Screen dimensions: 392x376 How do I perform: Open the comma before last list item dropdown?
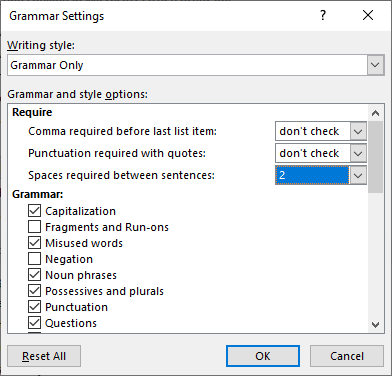pyautogui.click(x=358, y=131)
